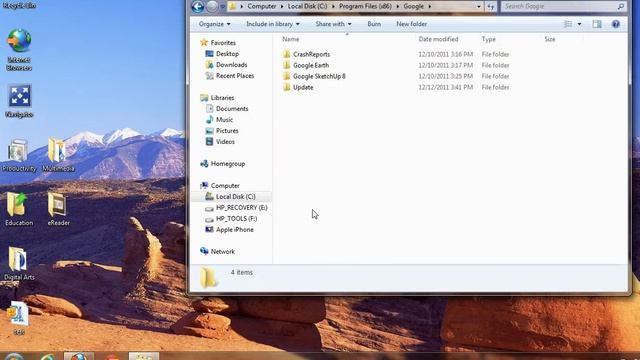Open the Productivity desktop folder
This screenshot has height=360, width=640.
pos(18,156)
